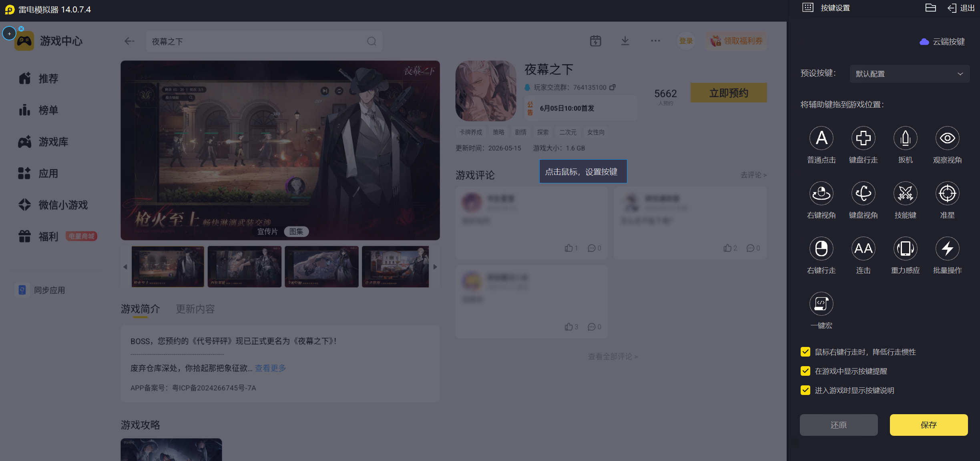The image size is (980, 461).
Task: Open 游戏库 in the sidebar
Action: [44, 142]
